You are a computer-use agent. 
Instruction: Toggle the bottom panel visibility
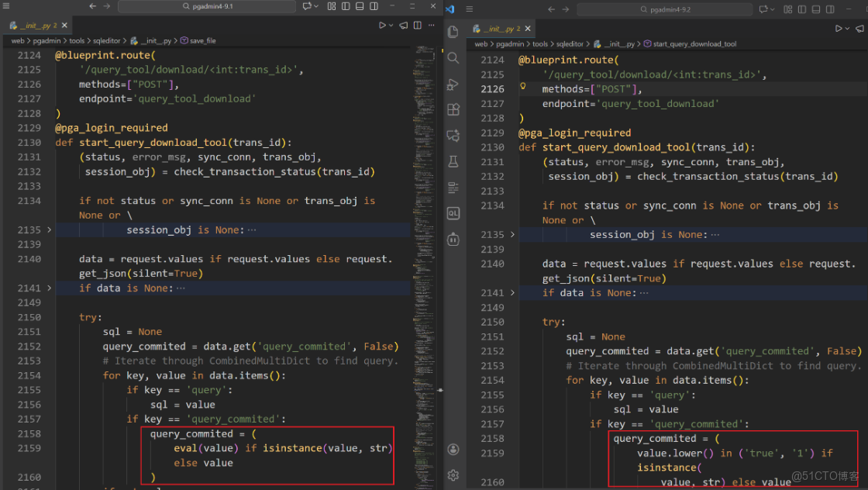coord(360,7)
